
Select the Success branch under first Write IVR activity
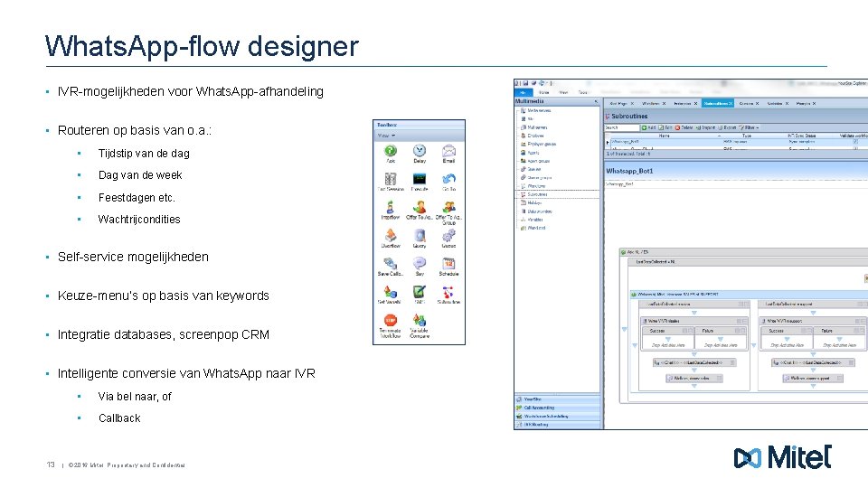point(668,331)
